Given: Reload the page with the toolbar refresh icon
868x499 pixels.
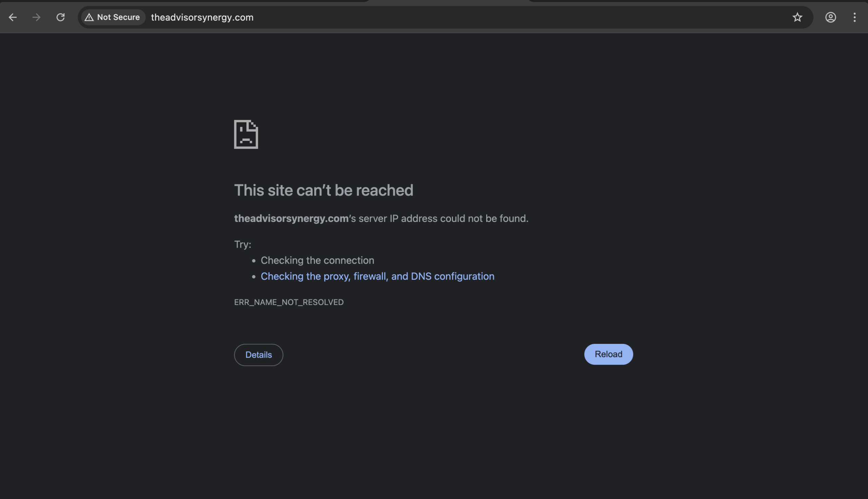Looking at the screenshot, I should coord(61,17).
